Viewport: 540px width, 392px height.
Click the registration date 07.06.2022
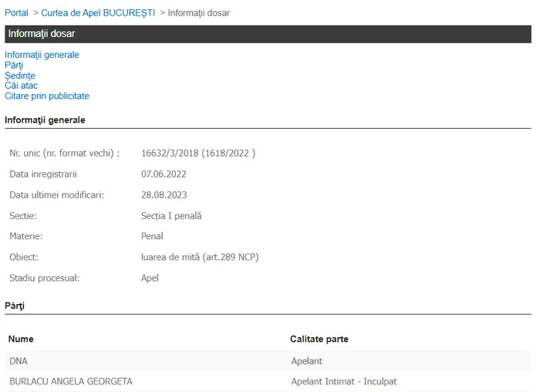tap(164, 174)
